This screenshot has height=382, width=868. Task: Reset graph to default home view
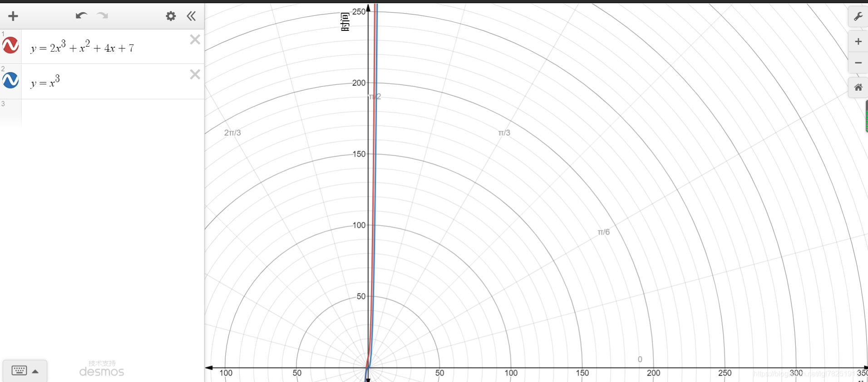click(858, 87)
